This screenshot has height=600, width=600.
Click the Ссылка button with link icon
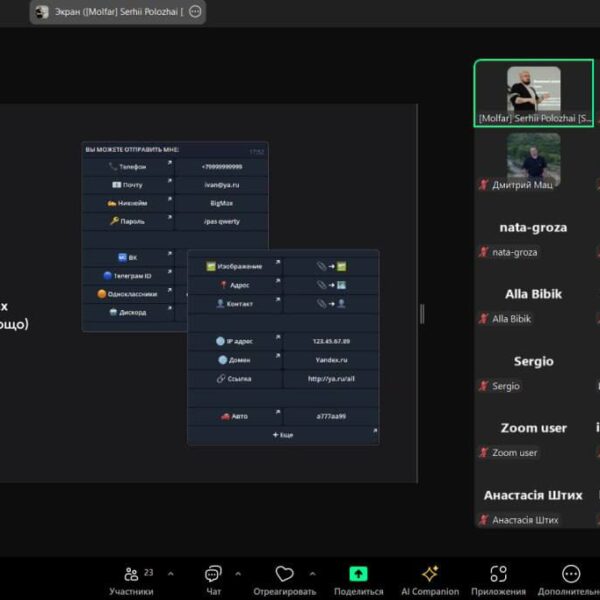click(235, 379)
